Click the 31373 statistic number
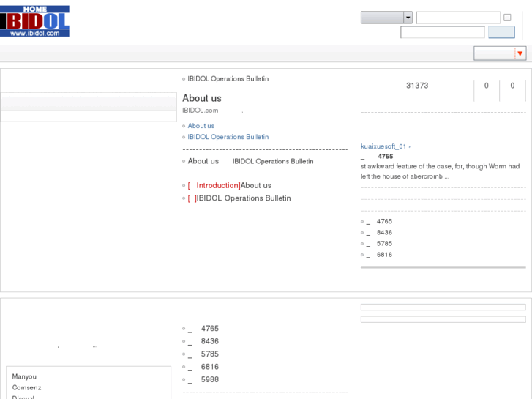The image size is (532, 399). coord(417,86)
